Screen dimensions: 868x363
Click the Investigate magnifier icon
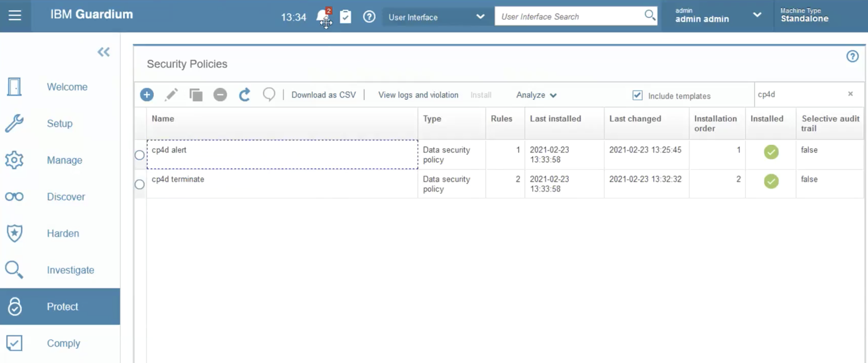click(x=14, y=270)
